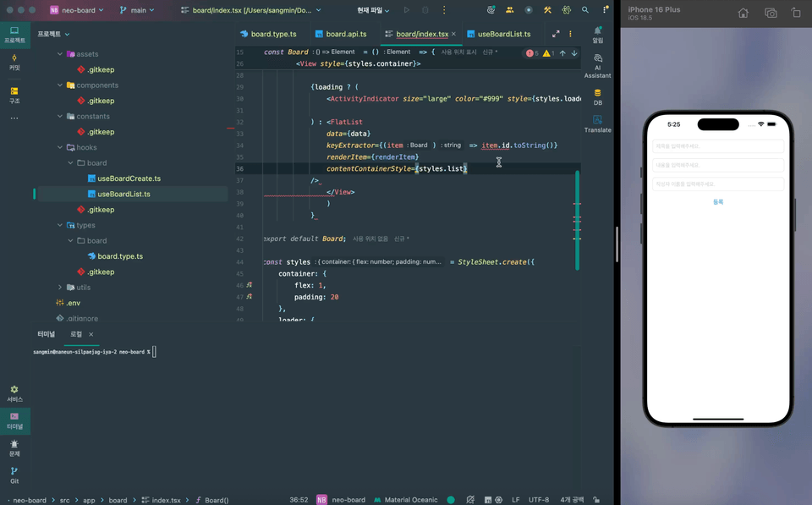Click warnings count indicator in editor
The height and width of the screenshot is (505, 812).
(x=548, y=52)
